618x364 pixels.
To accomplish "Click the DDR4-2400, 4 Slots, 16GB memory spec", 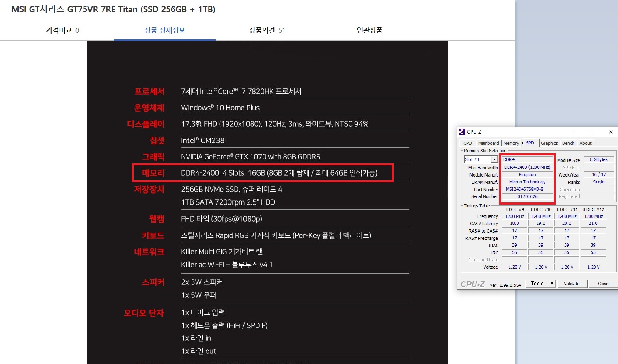I will [279, 173].
